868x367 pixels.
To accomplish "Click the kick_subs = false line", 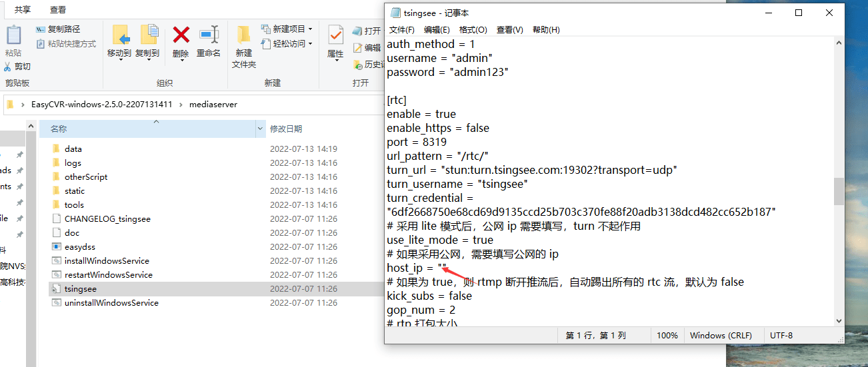I will (429, 296).
